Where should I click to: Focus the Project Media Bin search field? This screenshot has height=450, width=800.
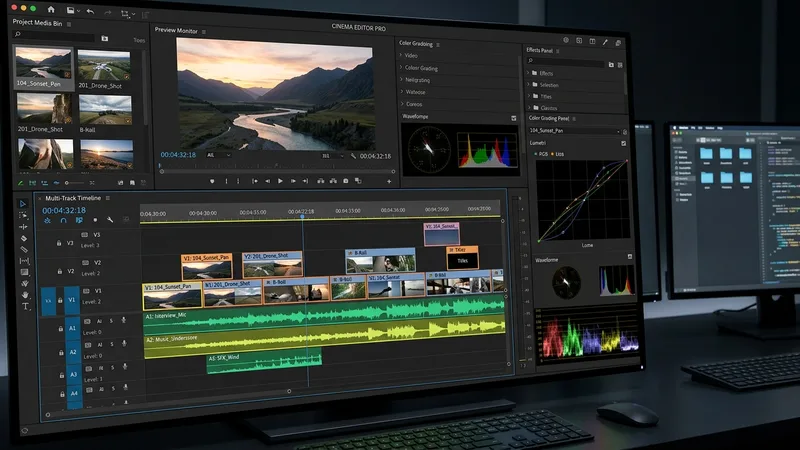[54, 35]
